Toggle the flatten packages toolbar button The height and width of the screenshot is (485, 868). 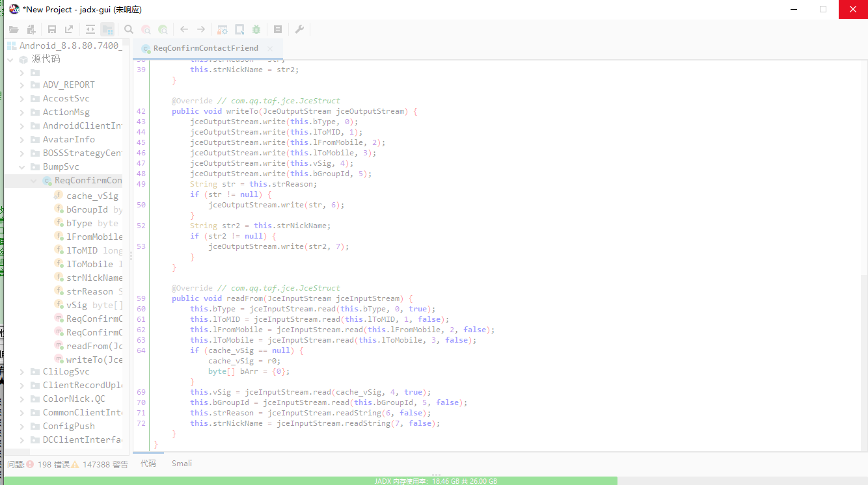coord(107,29)
